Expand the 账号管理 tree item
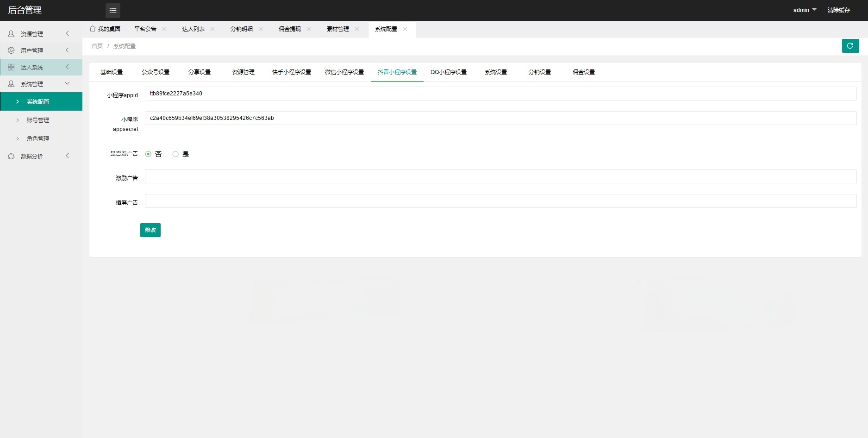Screen dimensions: 868x438 (x=19, y=120)
